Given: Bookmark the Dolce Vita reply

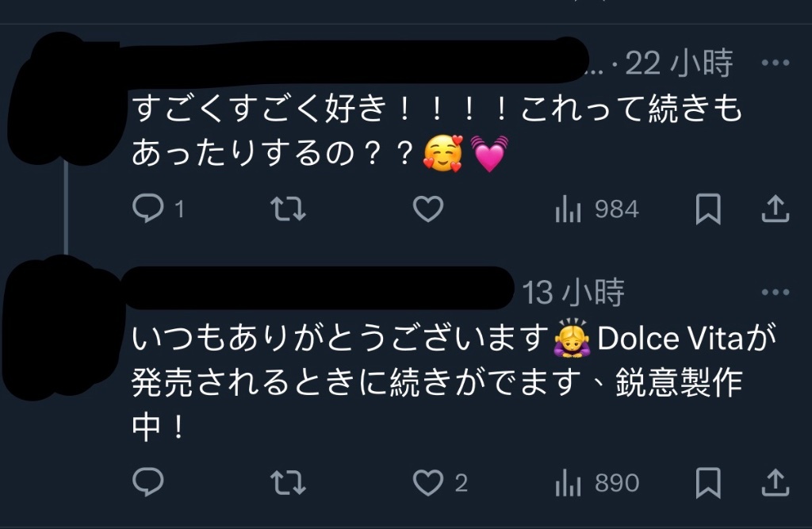Looking at the screenshot, I should pos(708,482).
